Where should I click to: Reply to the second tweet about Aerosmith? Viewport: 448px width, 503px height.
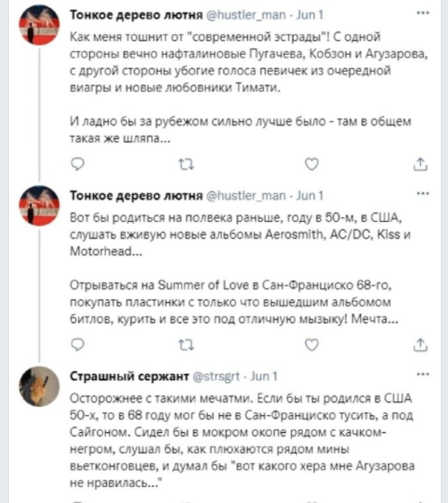coord(77,345)
